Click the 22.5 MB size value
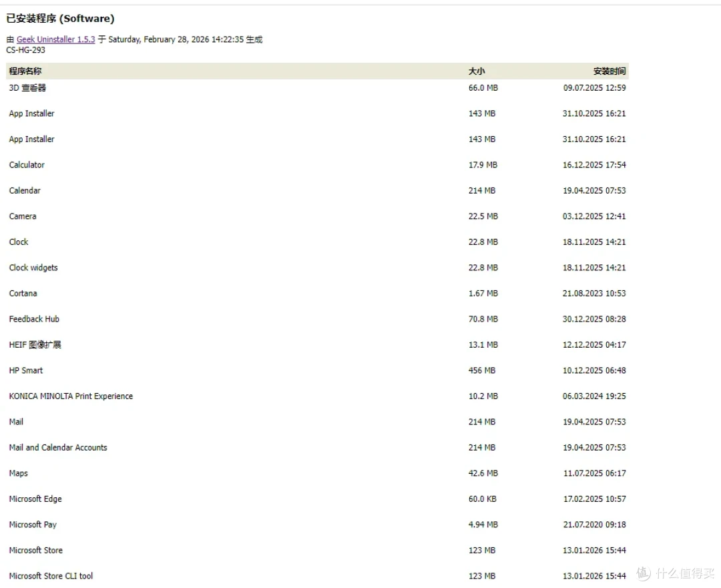 (483, 216)
